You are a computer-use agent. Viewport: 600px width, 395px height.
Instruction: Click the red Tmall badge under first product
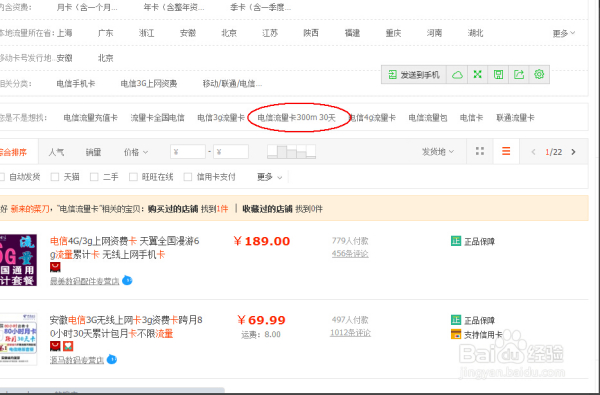pos(55,267)
